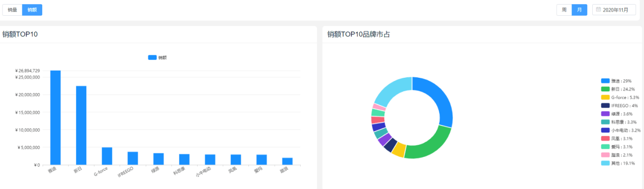This screenshot has width=644, height=189.
Task: Toggle the 小牛电动: 3.2% legend entry
Action: click(621, 130)
